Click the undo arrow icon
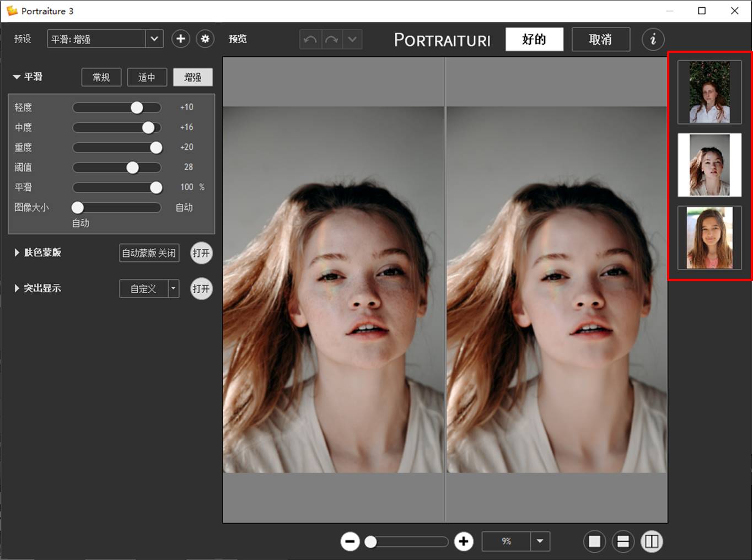The width and height of the screenshot is (753, 560). pyautogui.click(x=310, y=40)
